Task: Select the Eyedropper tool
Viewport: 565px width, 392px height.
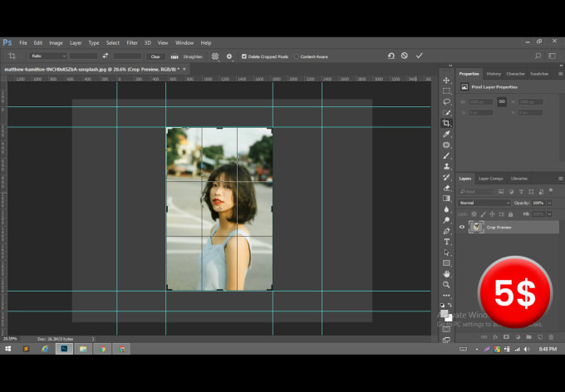Action: click(446, 134)
